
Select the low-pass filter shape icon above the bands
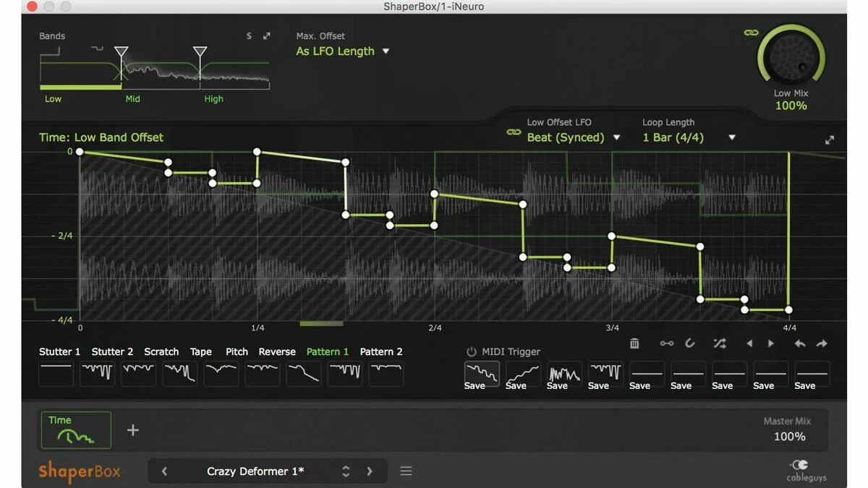point(97,49)
